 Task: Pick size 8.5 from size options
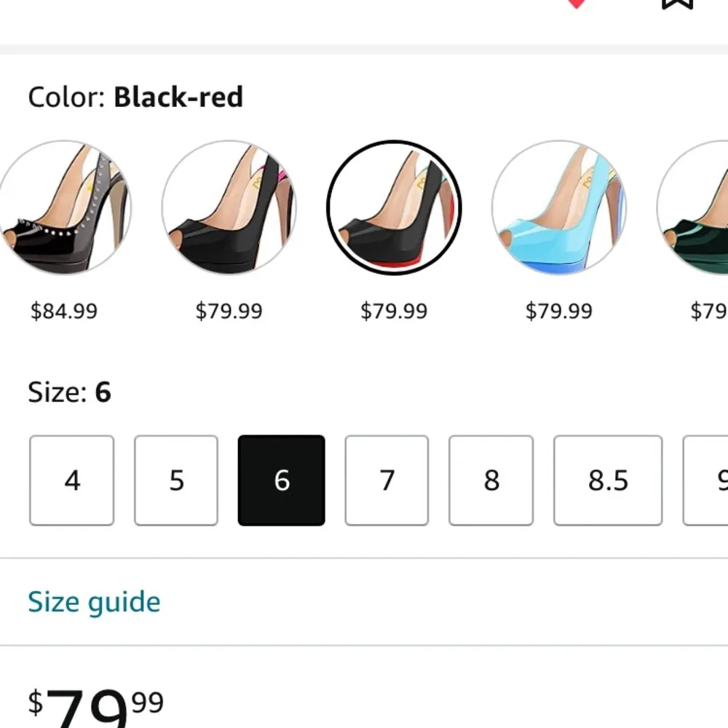click(608, 480)
